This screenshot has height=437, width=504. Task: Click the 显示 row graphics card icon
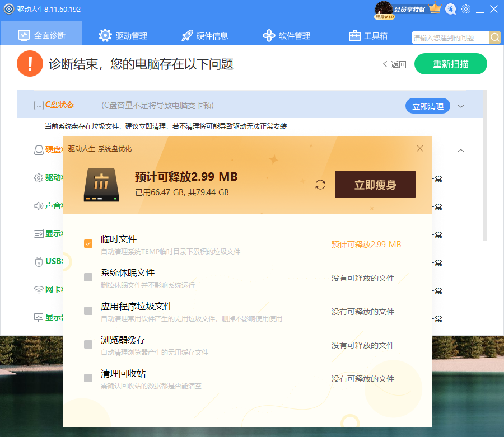click(x=39, y=234)
